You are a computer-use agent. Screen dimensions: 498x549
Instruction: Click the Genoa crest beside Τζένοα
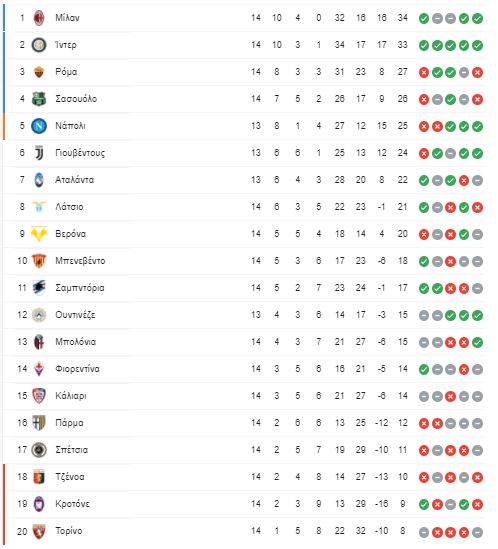(x=39, y=477)
